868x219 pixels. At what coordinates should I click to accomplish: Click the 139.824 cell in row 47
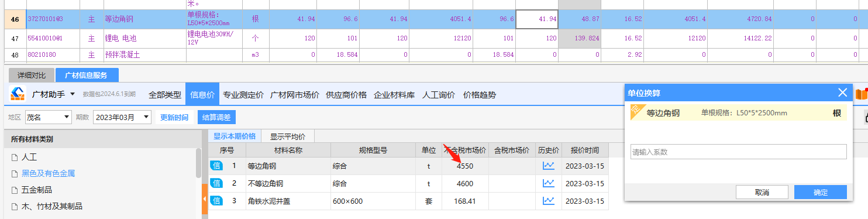[x=580, y=39]
